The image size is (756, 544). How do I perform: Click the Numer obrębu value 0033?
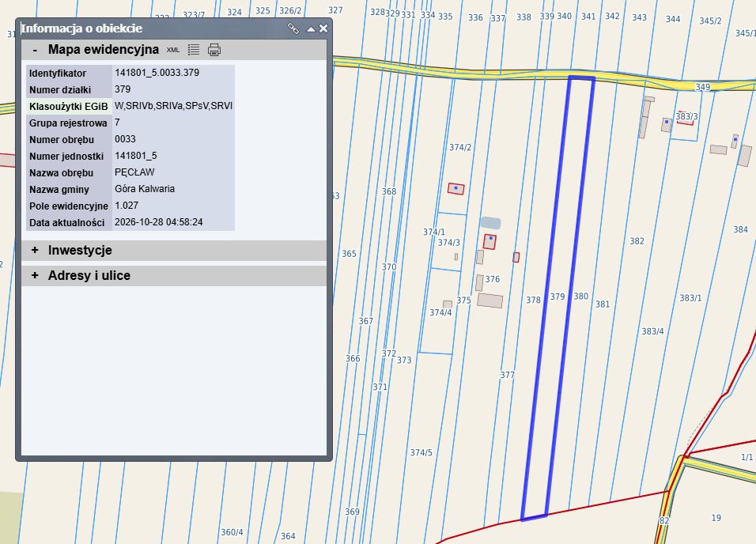(125, 139)
